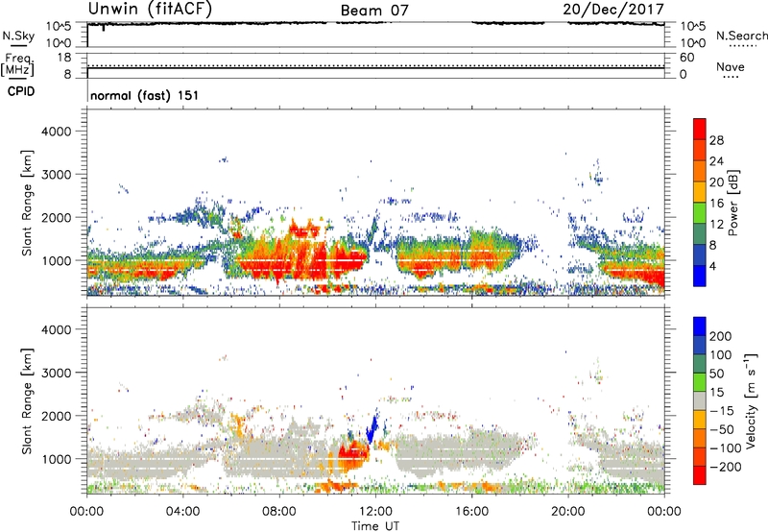Click the power scale value '4'

[x=712, y=267]
